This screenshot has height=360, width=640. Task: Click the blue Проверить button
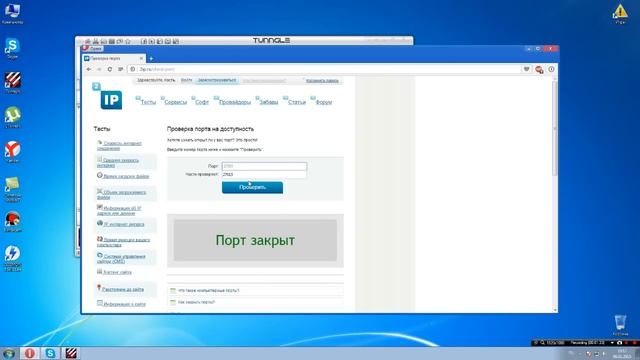pyautogui.click(x=252, y=187)
